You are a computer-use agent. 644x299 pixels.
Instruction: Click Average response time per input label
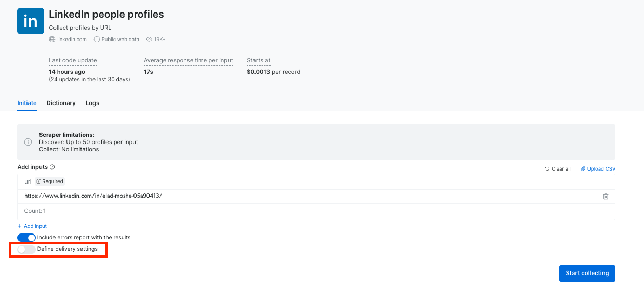(189, 61)
